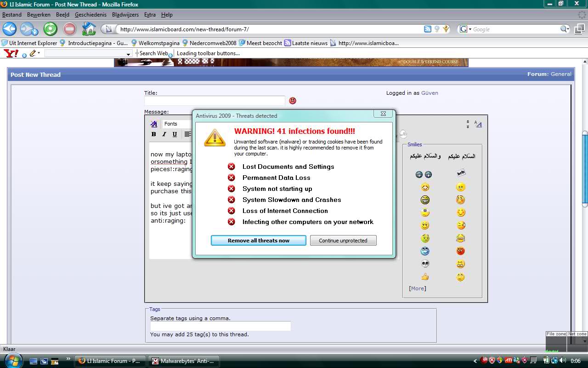Focus the URL address bar
Screen dimensions: 588x368
click(x=269, y=29)
